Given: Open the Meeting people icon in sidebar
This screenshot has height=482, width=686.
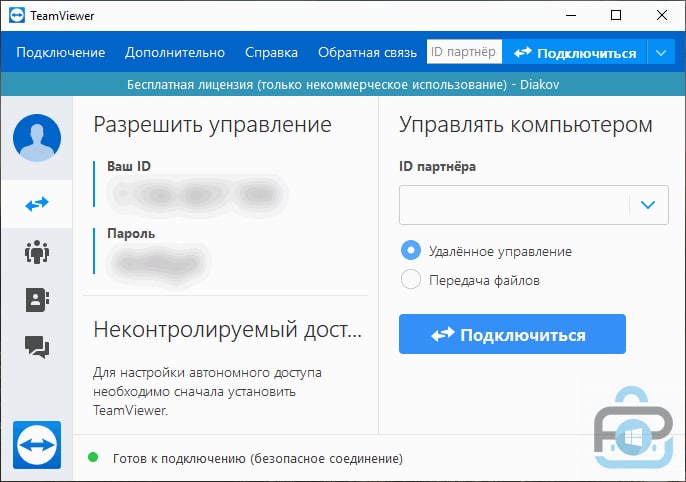Looking at the screenshot, I should [x=37, y=252].
